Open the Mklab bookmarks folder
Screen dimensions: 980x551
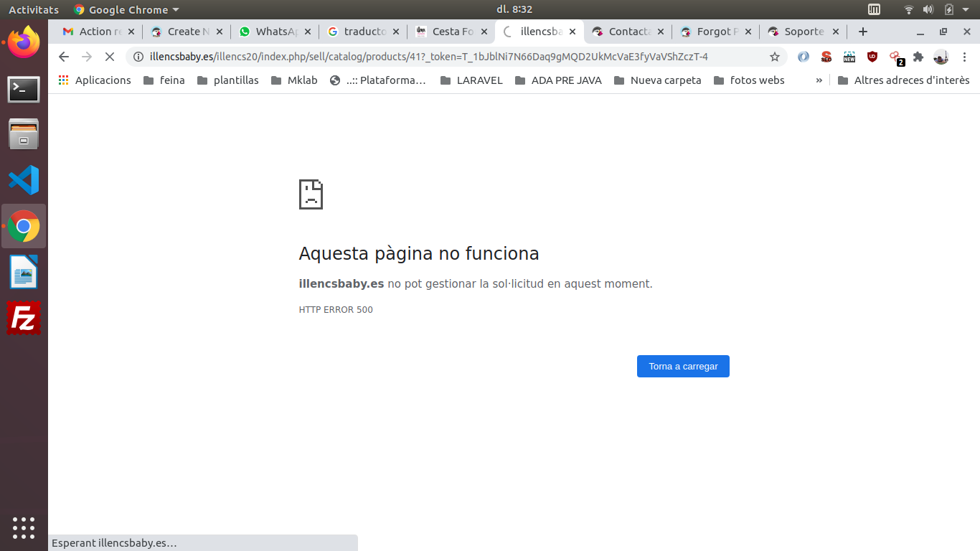[x=294, y=80]
